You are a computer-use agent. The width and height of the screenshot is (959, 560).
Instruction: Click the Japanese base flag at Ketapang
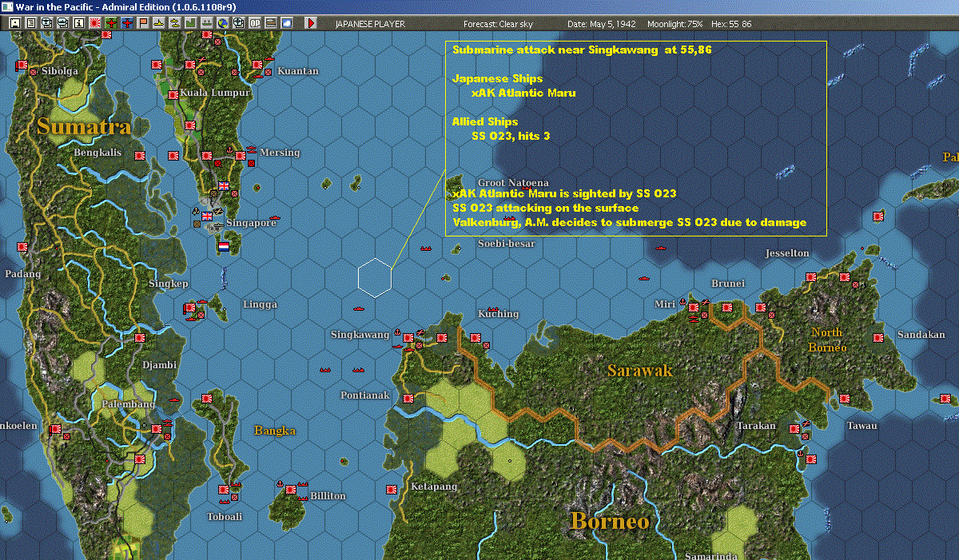(392, 489)
